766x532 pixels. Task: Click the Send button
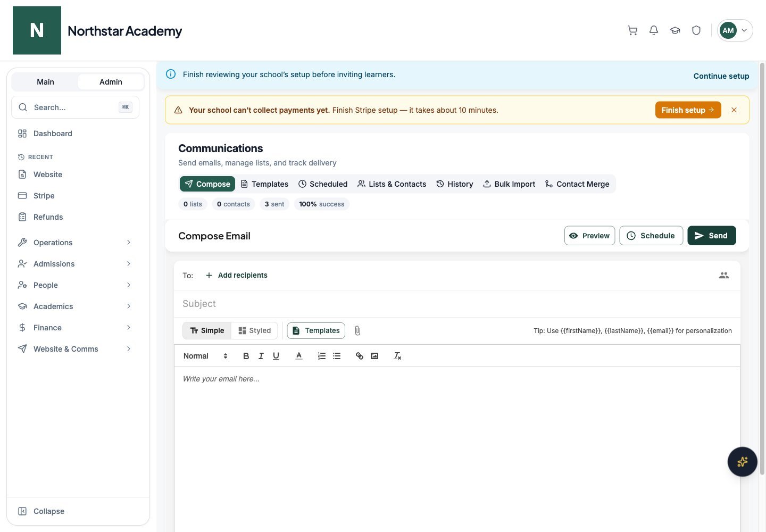click(711, 235)
